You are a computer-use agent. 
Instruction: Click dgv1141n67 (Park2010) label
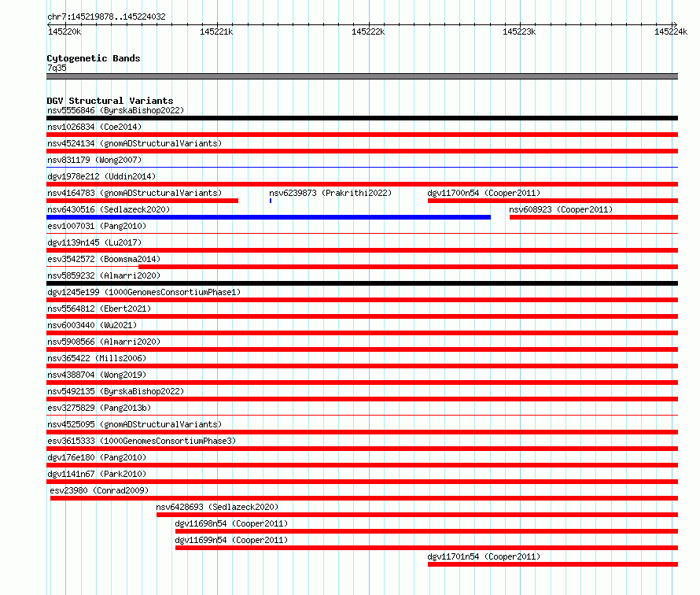(97, 474)
